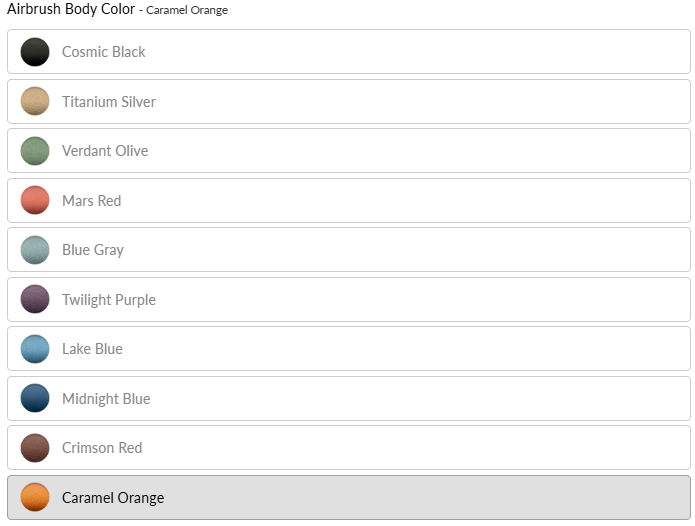Select the Cosmic Black option label
Screen dimensions: 695x526
[104, 52]
